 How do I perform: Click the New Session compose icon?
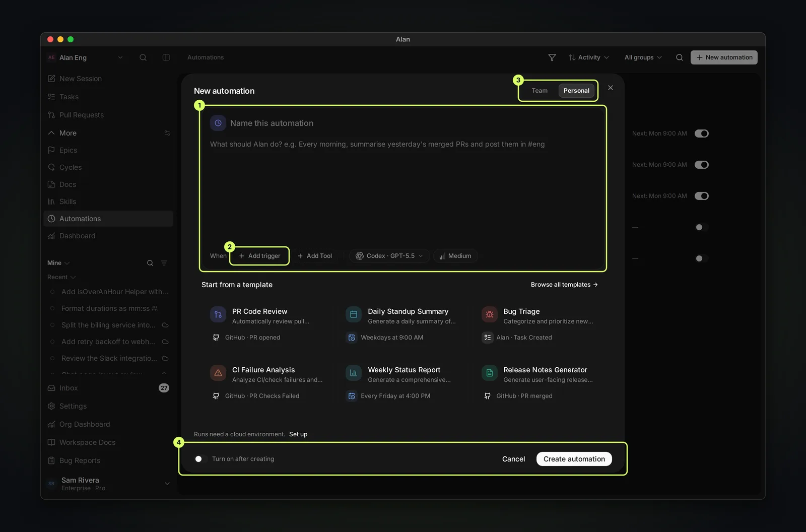click(51, 79)
